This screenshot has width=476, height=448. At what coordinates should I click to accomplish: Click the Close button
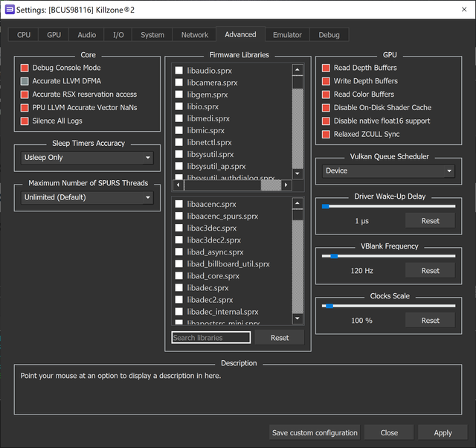pos(389,432)
